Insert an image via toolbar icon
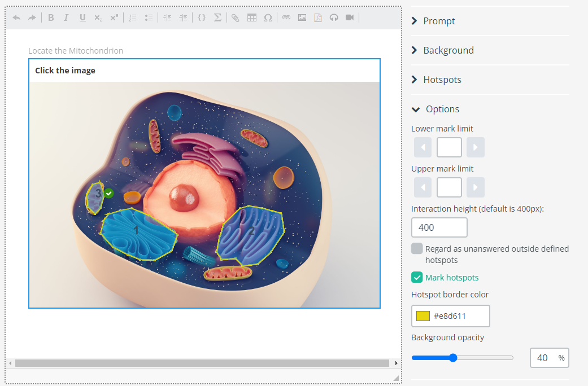Screen dimensions: 588x386 (x=302, y=17)
